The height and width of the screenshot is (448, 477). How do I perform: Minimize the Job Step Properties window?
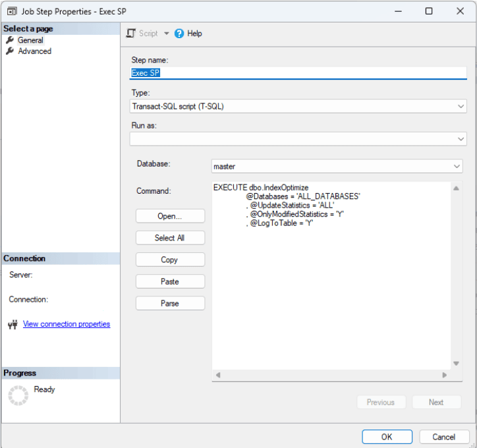point(398,11)
